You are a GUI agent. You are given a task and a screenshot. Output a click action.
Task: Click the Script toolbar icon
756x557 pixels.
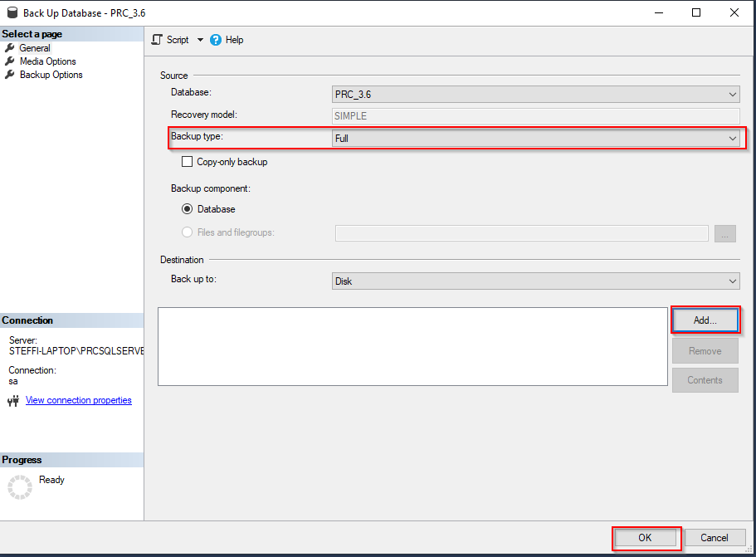pos(158,40)
